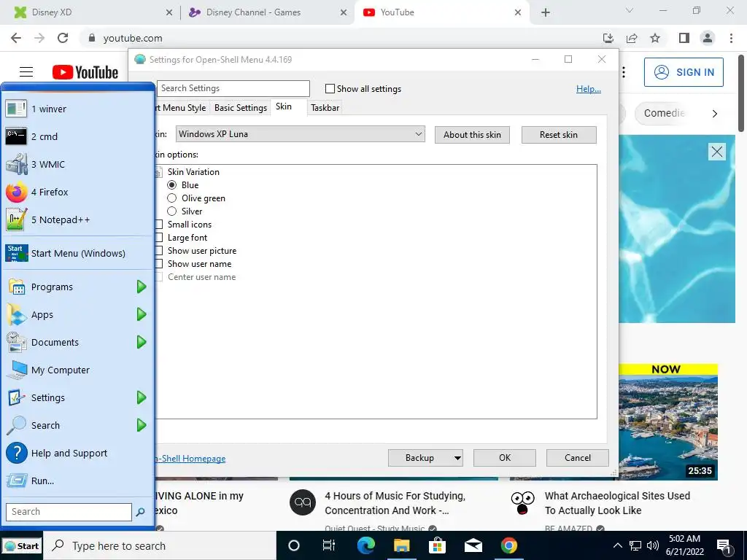Open the Skin dropdown Windows XP Luna
This screenshot has height=560, width=747.
(x=300, y=134)
